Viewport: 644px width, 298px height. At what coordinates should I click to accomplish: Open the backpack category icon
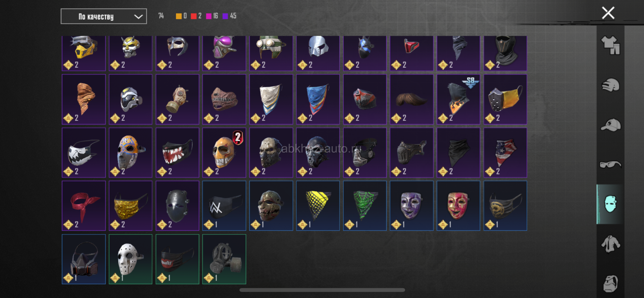[x=610, y=284]
